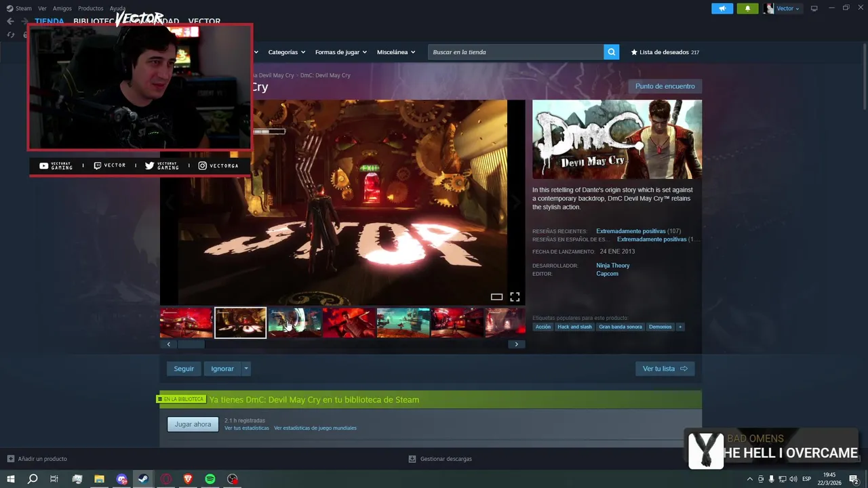The image size is (868, 488).
Task: Open the Lista de deseados wishlist star
Action: (x=634, y=52)
